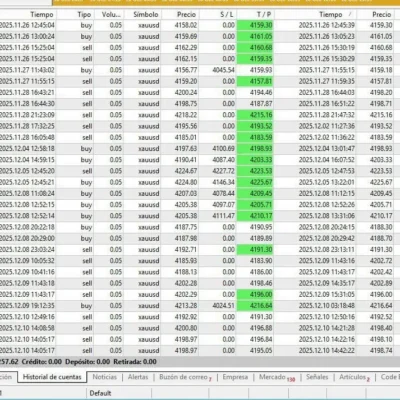Sort by the T / P column header
This screenshot has height=400, width=400.
[x=264, y=15]
